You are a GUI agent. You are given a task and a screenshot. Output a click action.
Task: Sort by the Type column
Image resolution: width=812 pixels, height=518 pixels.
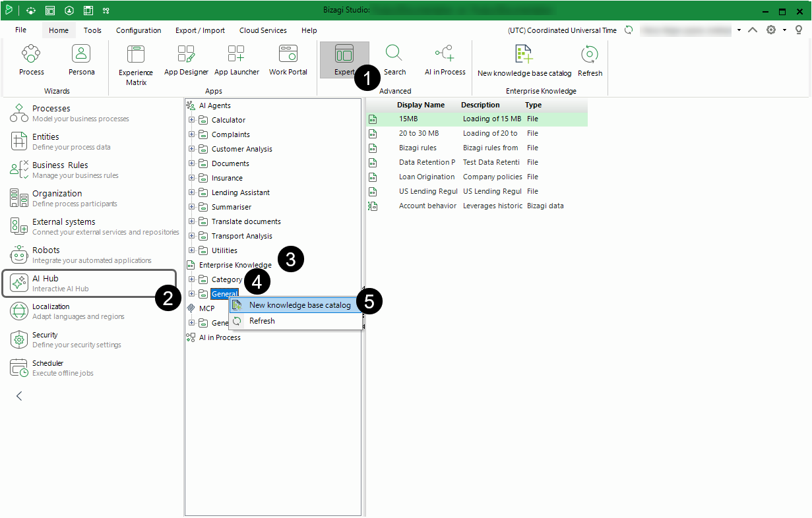click(533, 105)
